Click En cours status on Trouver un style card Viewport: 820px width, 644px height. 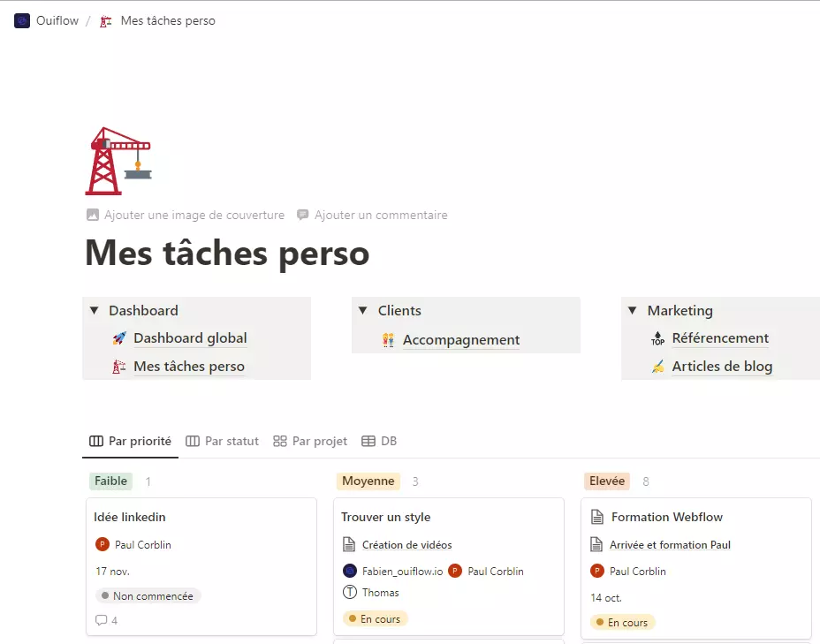375,619
